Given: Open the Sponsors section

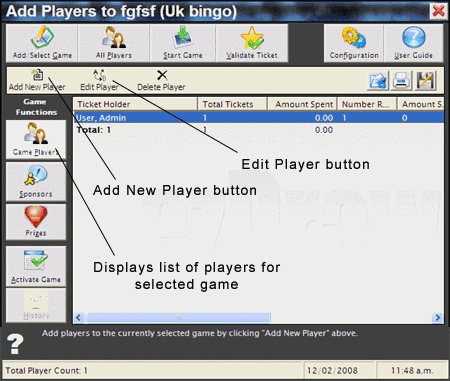Looking at the screenshot, I should pyautogui.click(x=36, y=182).
